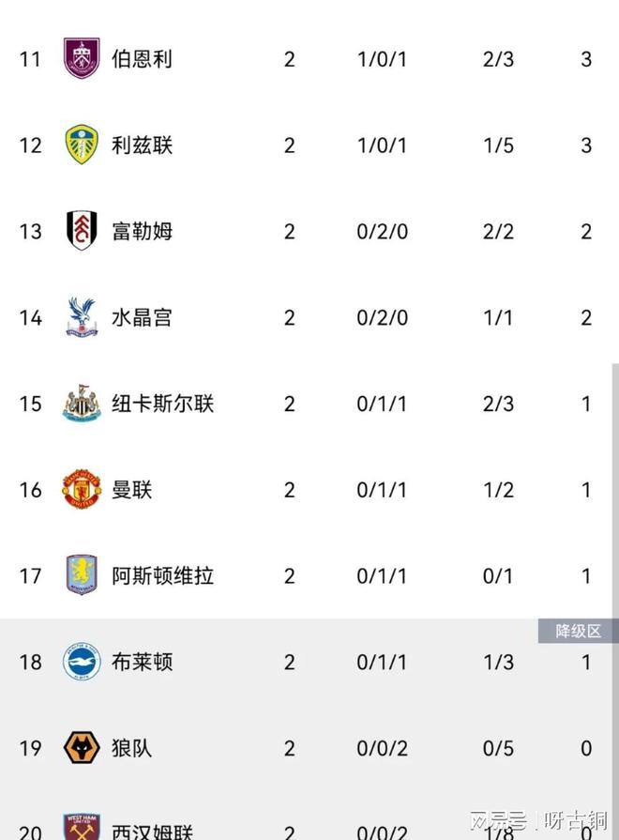Tap the Wolves wolf-head logo
This screenshot has height=840, width=619.
click(x=82, y=748)
